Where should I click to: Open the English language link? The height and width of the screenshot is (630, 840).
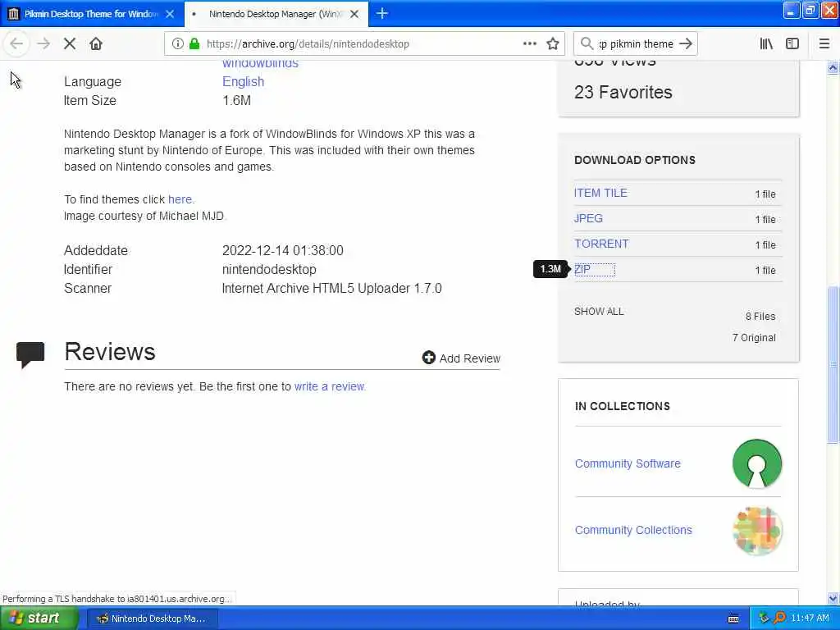click(x=243, y=81)
